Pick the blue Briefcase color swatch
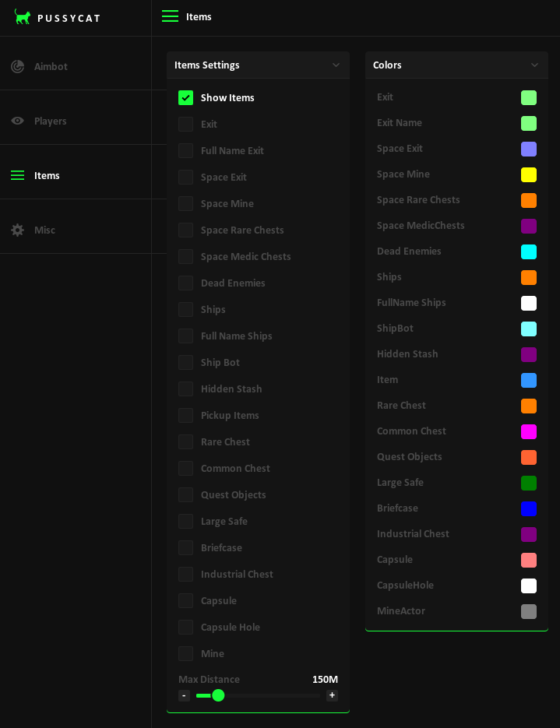This screenshot has height=728, width=560. pos(529,508)
